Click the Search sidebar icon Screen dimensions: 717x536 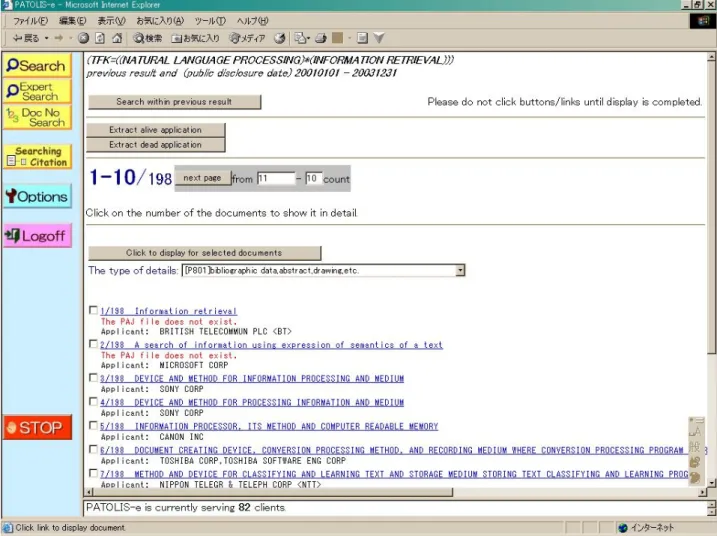[x=37, y=65]
